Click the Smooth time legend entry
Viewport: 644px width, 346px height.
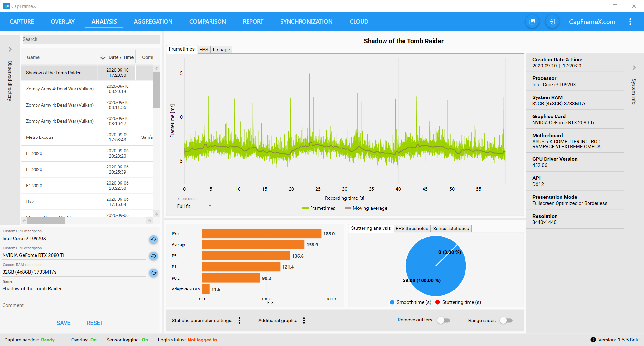point(411,302)
